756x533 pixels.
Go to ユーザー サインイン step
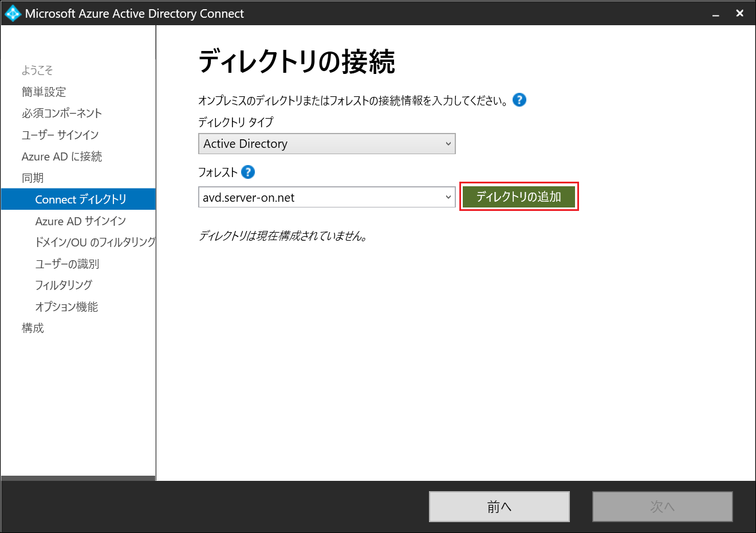[x=60, y=135]
